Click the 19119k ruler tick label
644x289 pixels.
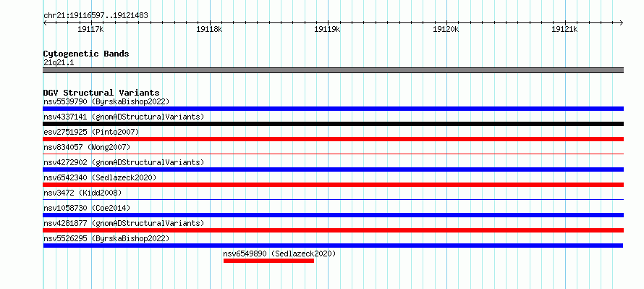click(327, 29)
